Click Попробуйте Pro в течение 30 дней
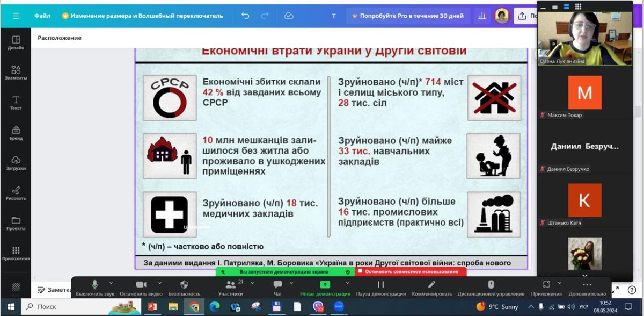Image resolution: width=644 pixels, height=316 pixels. click(x=407, y=16)
